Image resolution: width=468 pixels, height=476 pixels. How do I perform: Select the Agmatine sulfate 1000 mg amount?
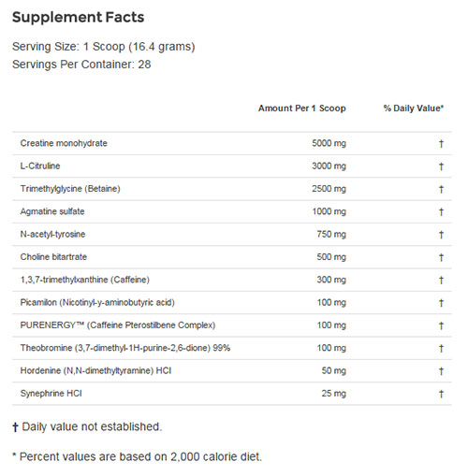[x=329, y=211]
